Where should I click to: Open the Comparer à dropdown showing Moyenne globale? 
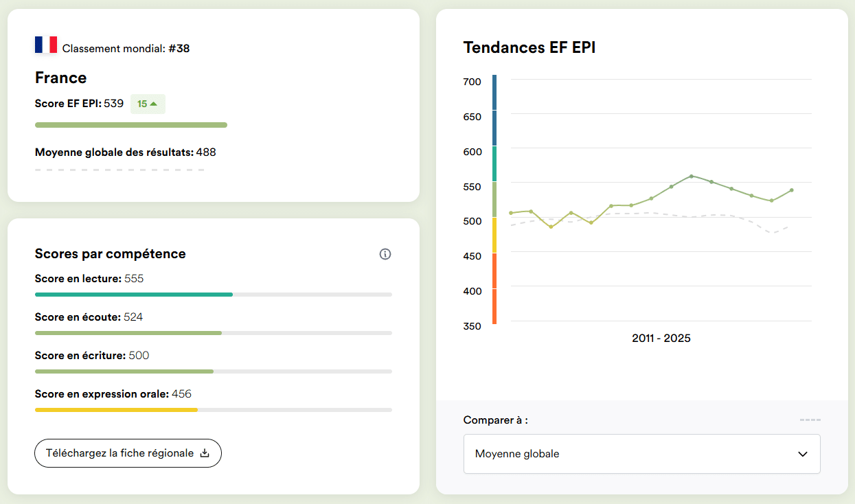tap(641, 454)
